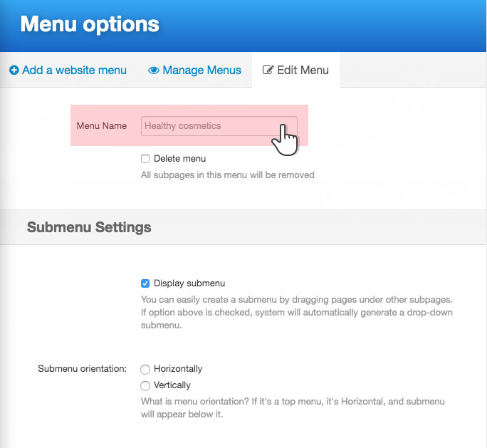Click the Vertically option label text
The image size is (487, 448).
pyautogui.click(x=172, y=385)
